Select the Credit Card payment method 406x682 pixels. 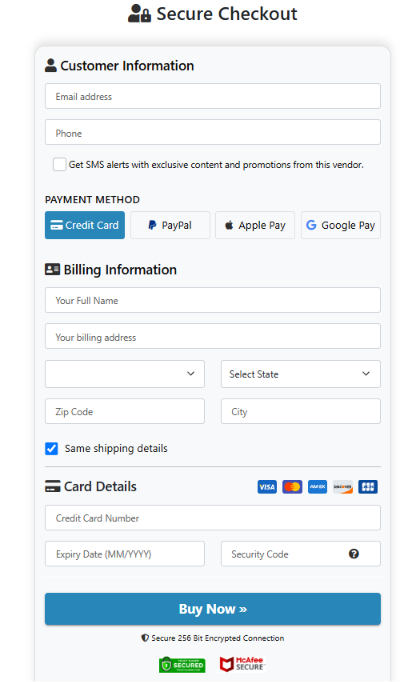click(x=85, y=225)
